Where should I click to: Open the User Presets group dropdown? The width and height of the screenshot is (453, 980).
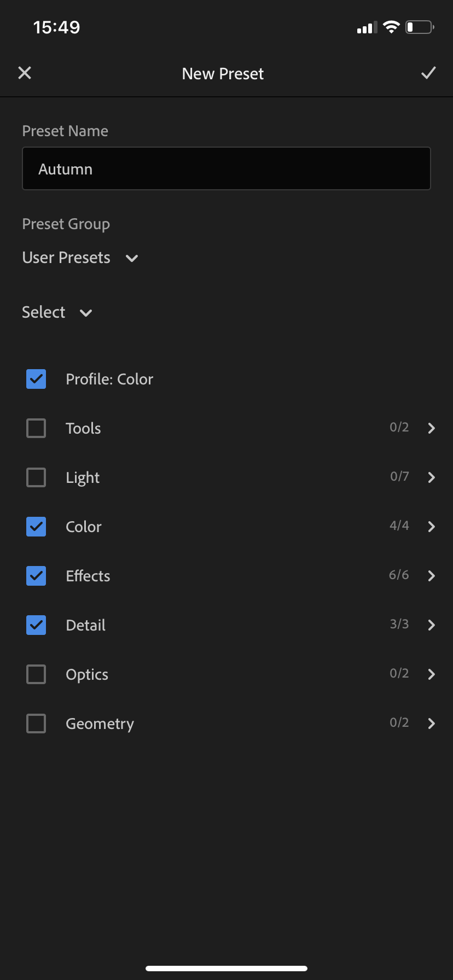(80, 258)
